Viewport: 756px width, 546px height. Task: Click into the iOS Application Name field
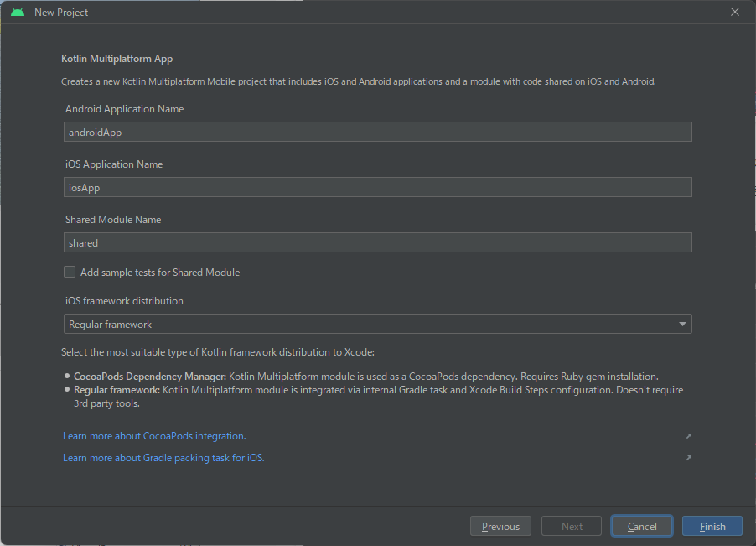click(377, 187)
